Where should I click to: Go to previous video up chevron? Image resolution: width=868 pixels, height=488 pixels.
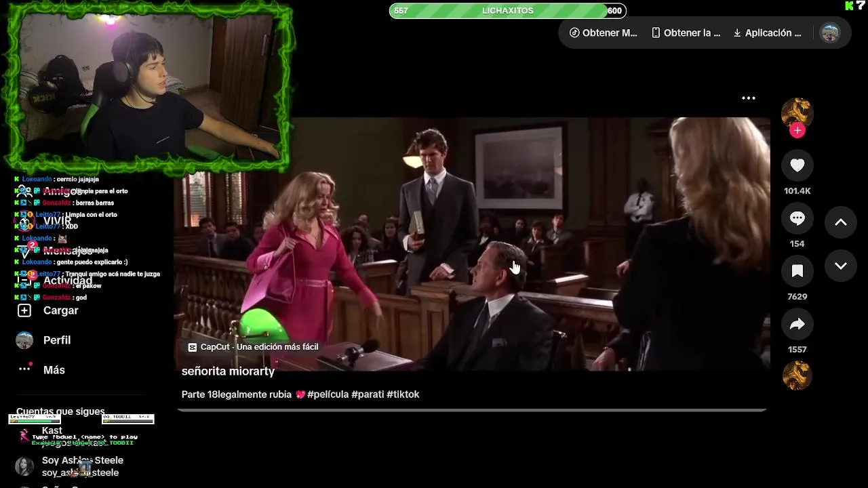(x=840, y=222)
